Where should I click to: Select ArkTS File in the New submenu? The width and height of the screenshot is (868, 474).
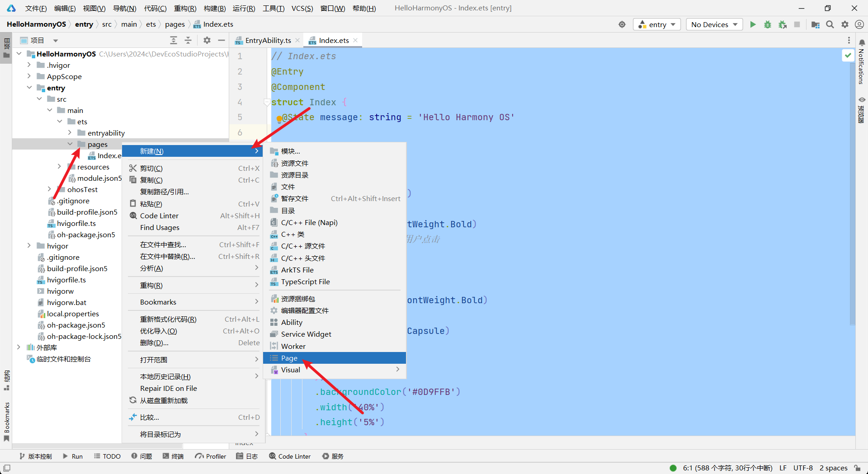(x=335, y=270)
